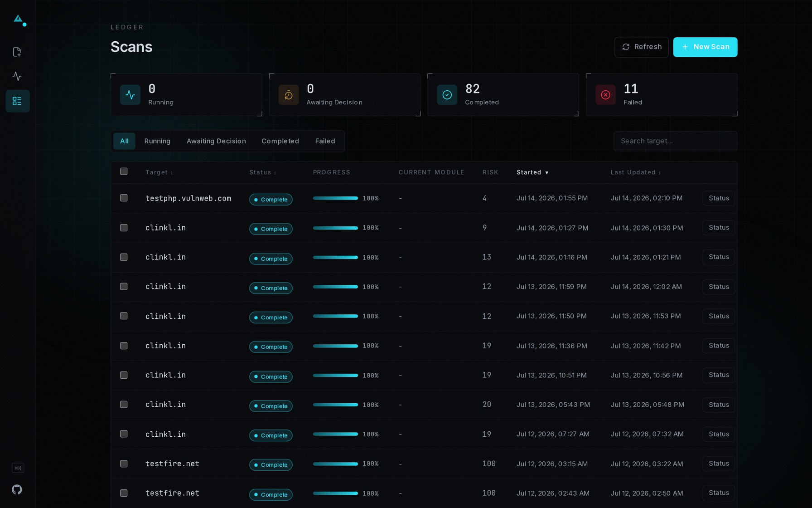Check the clinkl.in row started 01:27 PM

[124, 228]
